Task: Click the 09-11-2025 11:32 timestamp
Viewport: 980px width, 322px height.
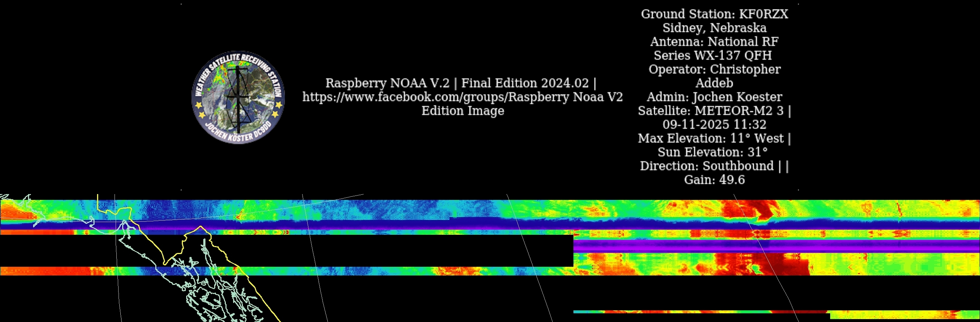Action: pyautogui.click(x=714, y=124)
